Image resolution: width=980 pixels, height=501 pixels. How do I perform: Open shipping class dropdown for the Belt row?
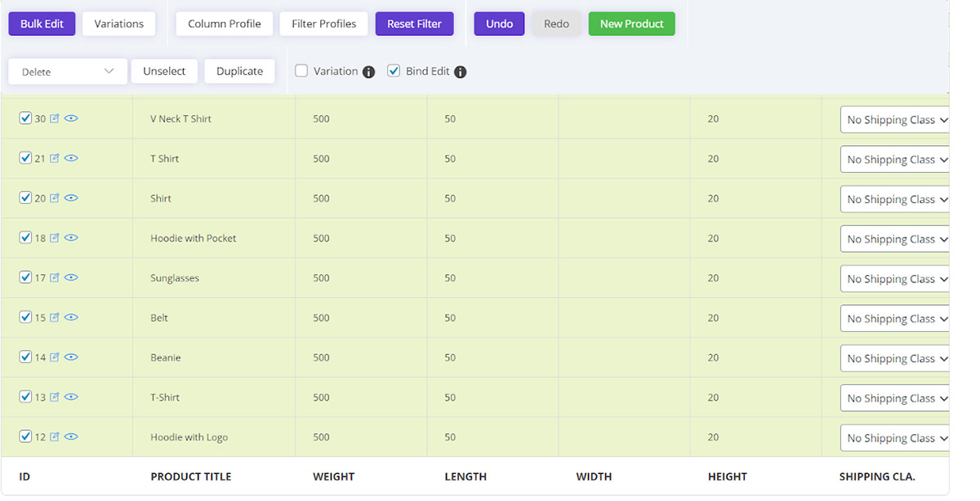pos(894,318)
